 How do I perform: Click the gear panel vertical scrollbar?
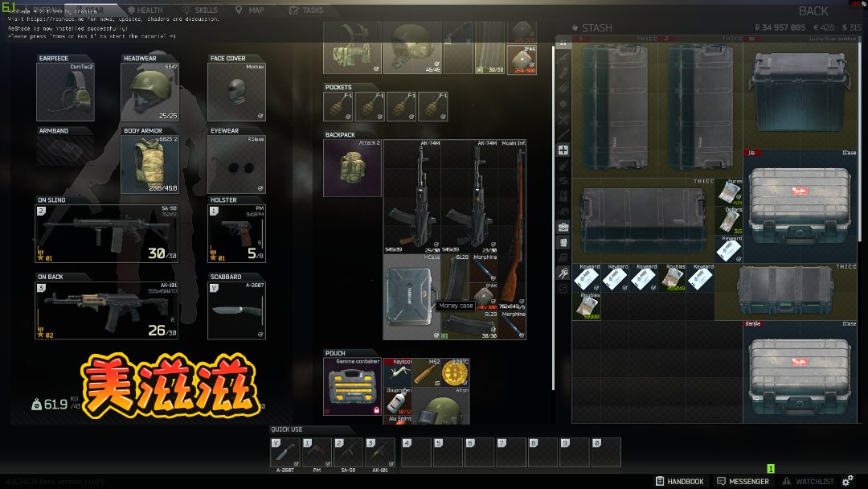[x=553, y=218]
